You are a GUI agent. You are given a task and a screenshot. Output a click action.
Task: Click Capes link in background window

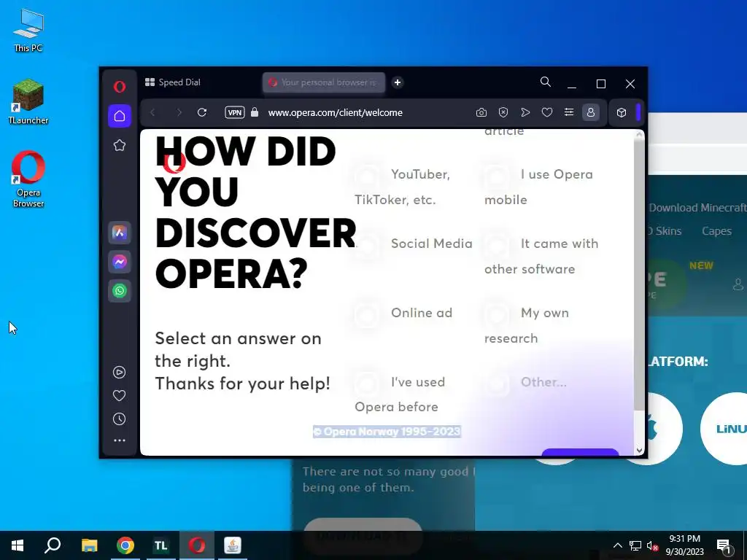tap(716, 231)
